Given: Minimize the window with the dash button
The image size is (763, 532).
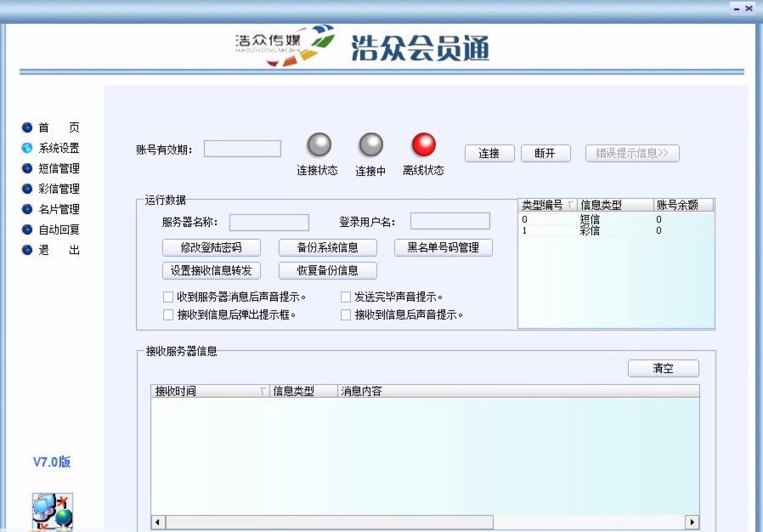Looking at the screenshot, I should [x=737, y=8].
